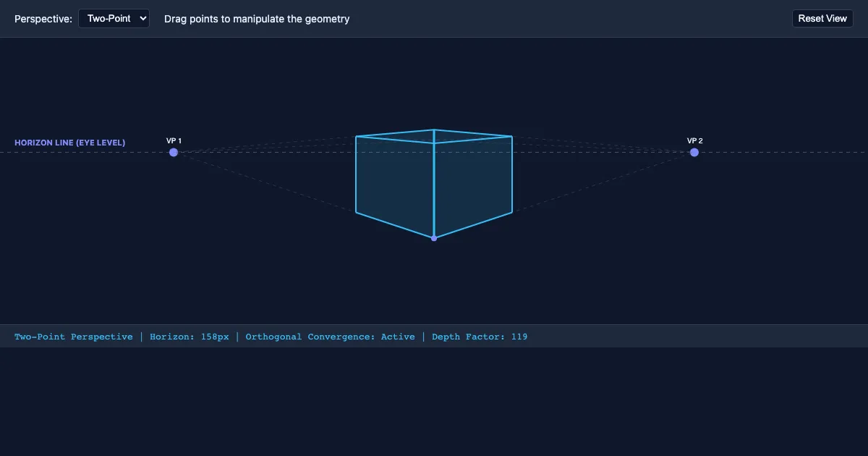868x456 pixels.
Task: Click the Reset View button
Action: click(822, 19)
